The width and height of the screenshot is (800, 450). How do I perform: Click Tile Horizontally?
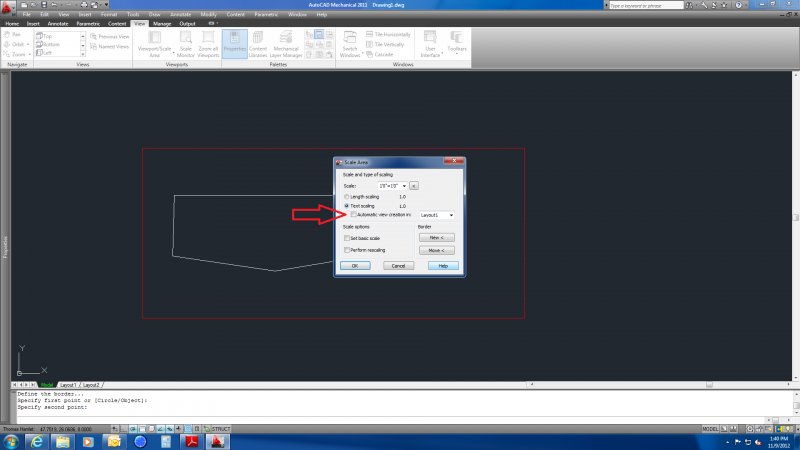point(388,34)
